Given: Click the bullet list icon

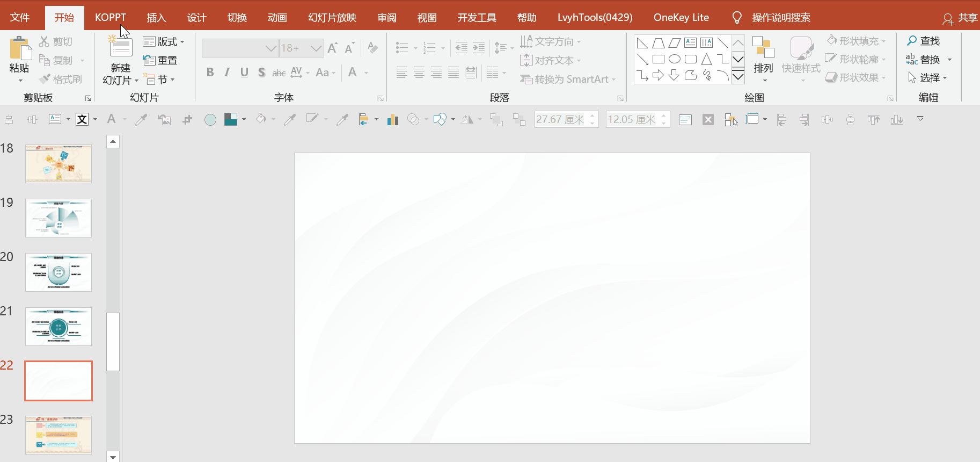Looking at the screenshot, I should tap(402, 48).
